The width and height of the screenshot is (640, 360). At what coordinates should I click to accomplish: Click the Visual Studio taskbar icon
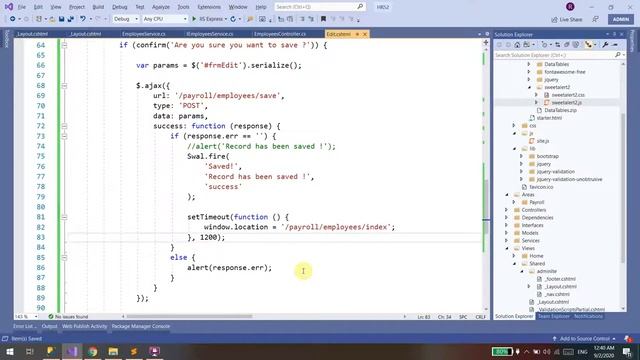(x=72, y=351)
